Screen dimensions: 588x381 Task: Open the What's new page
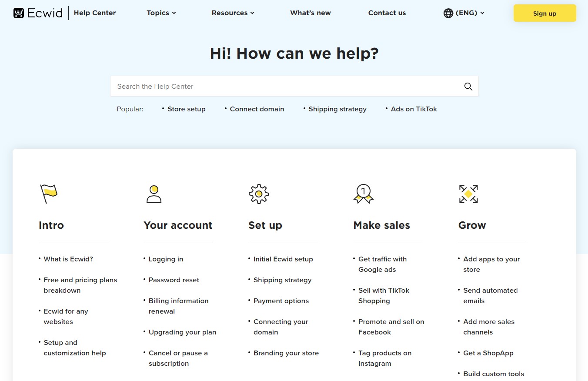coord(311,13)
